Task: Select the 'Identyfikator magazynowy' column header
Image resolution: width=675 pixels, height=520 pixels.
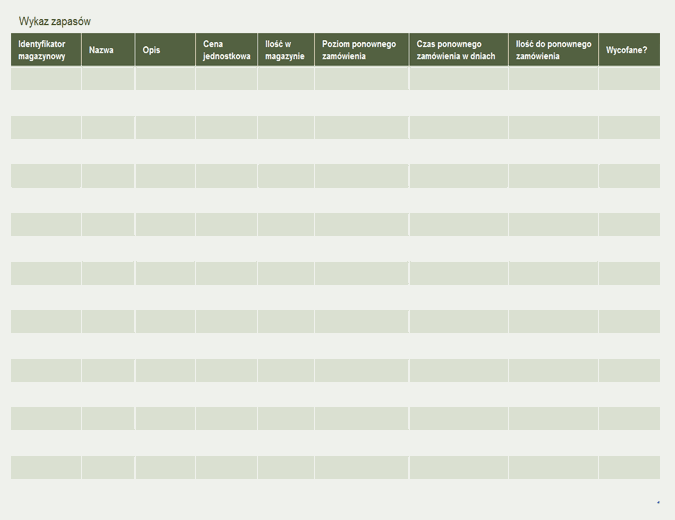Action: point(46,50)
